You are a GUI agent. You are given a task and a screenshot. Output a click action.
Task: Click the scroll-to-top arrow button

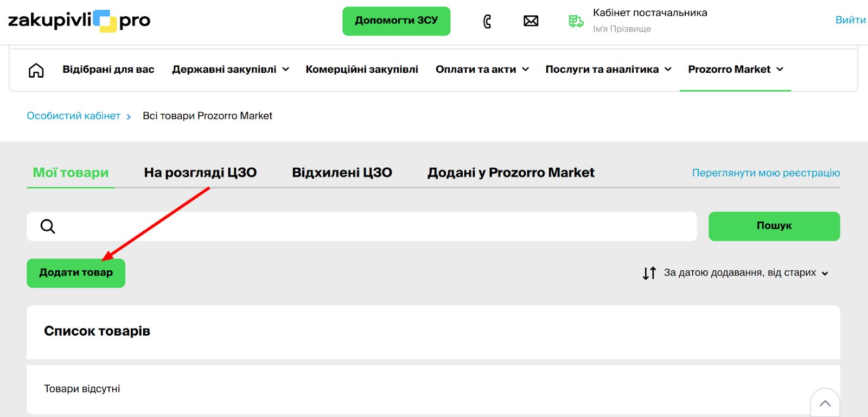click(825, 403)
